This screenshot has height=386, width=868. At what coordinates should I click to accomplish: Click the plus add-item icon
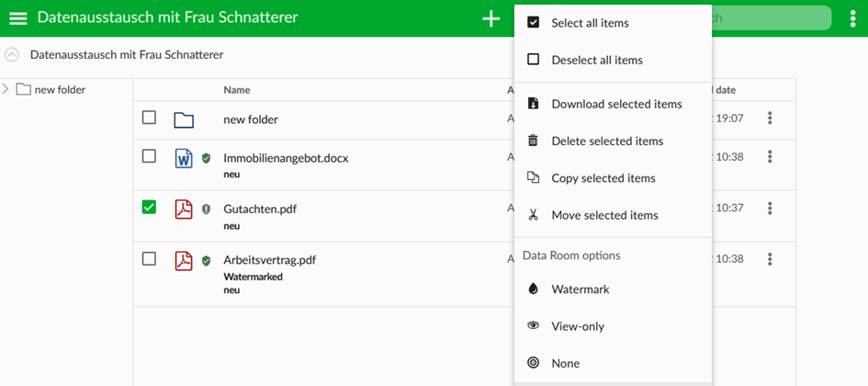point(490,18)
